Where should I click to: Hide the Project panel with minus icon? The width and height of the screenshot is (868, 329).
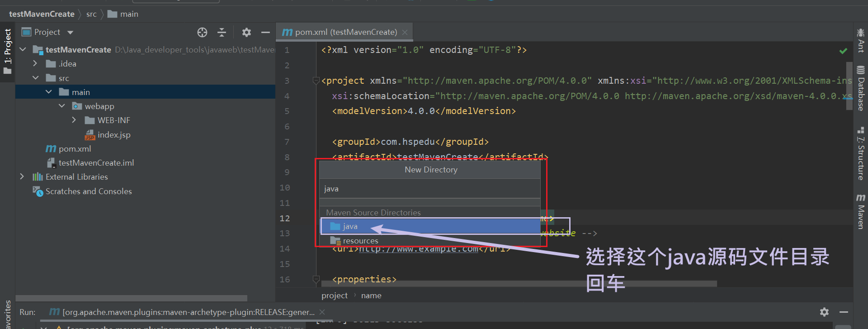[x=265, y=32]
